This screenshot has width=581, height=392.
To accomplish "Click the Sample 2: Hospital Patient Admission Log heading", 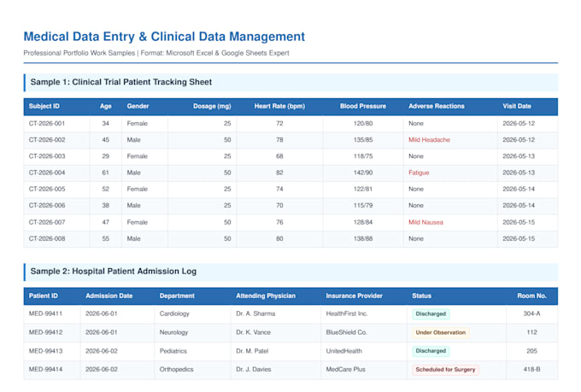I will 114,272.
